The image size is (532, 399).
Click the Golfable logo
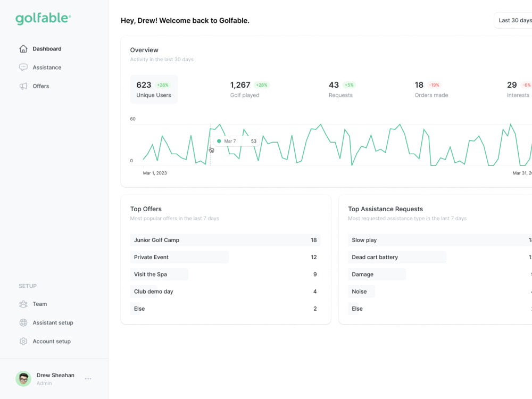tap(43, 18)
